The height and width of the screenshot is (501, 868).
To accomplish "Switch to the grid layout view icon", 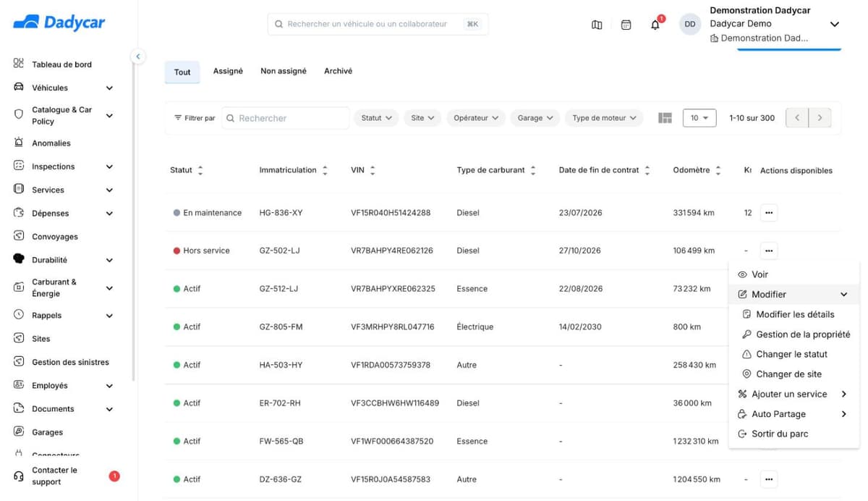I will pyautogui.click(x=665, y=118).
